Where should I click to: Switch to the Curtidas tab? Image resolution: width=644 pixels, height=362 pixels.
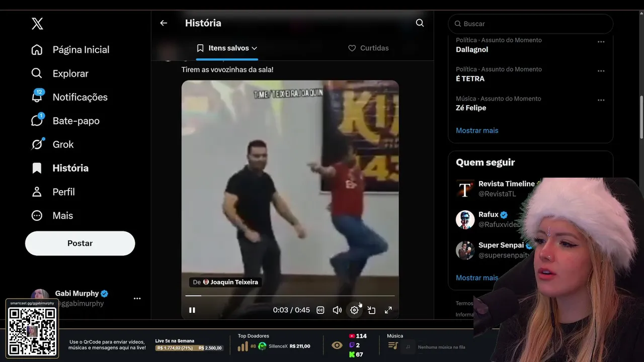pyautogui.click(x=368, y=48)
